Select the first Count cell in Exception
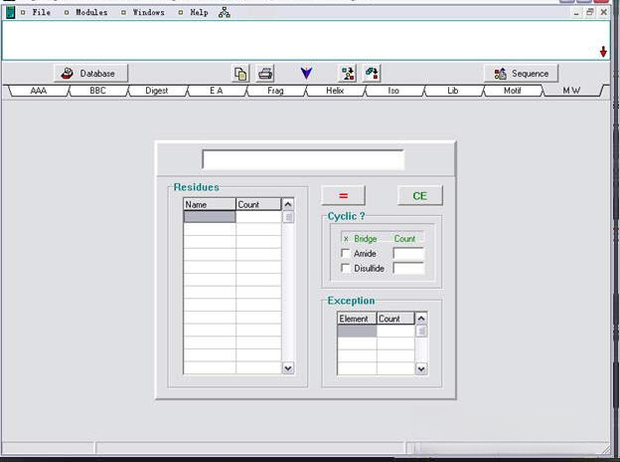The image size is (620, 462). click(395, 331)
